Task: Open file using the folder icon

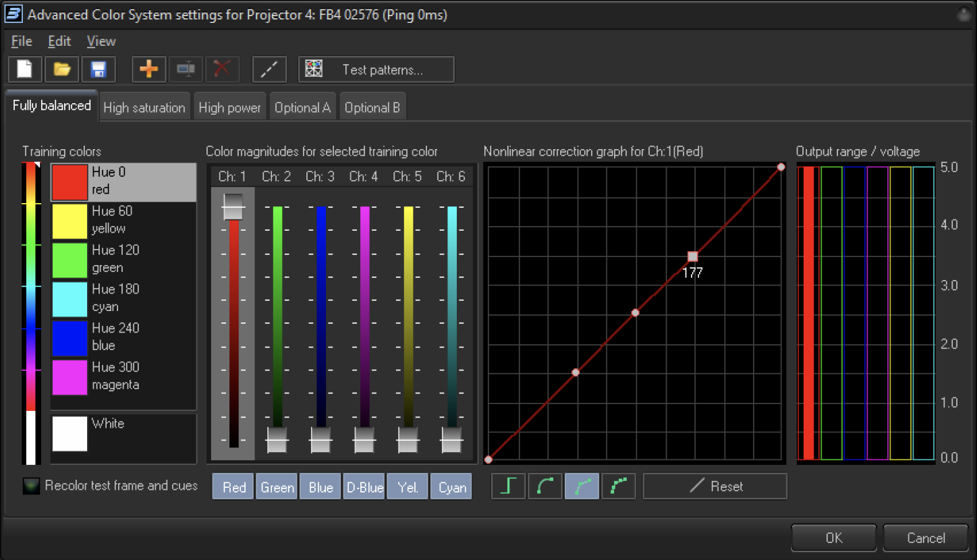Action: coord(61,69)
